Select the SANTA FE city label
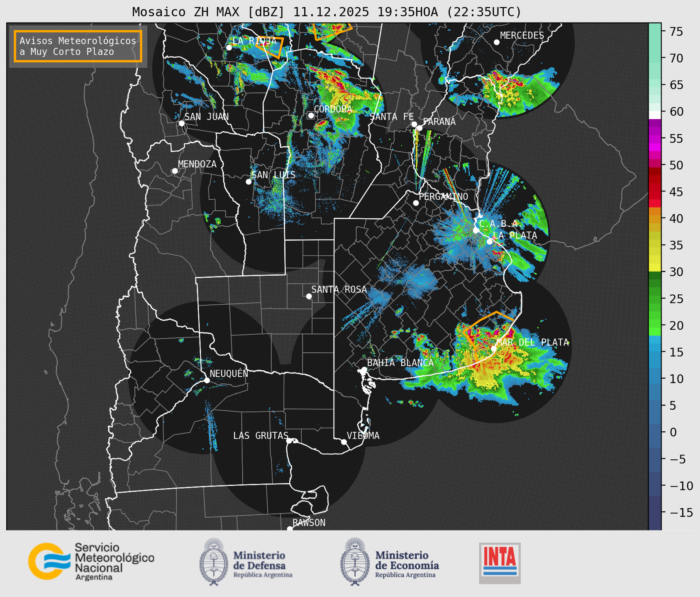This screenshot has height=597, width=700. 392,117
